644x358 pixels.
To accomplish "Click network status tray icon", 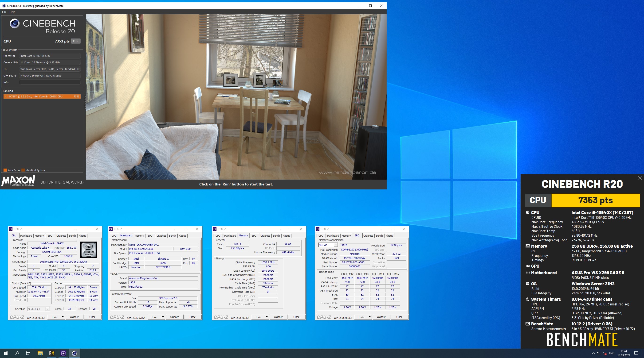I will click(x=599, y=353).
